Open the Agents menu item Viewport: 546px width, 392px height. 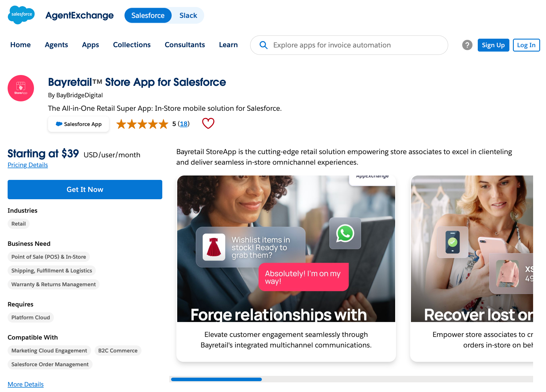coord(56,45)
